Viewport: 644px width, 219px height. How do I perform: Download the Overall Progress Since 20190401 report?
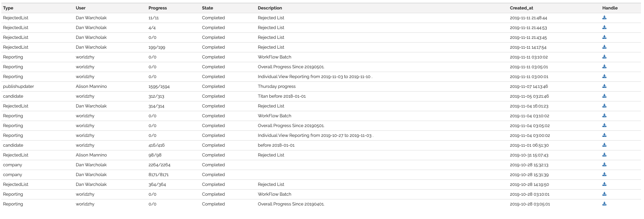click(x=604, y=204)
